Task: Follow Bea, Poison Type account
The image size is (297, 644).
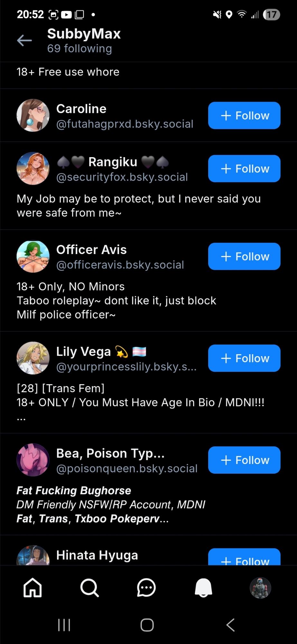Action: pyautogui.click(x=244, y=460)
